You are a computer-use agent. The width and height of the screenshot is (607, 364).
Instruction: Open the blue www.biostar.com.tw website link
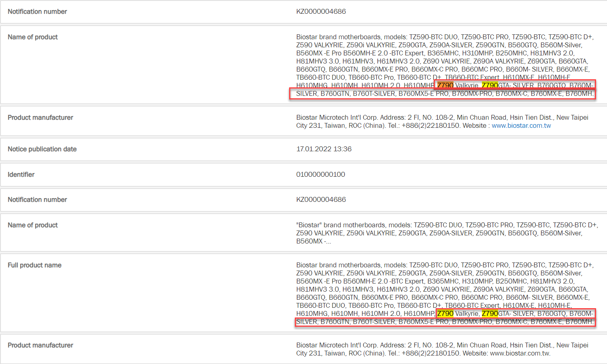pos(521,125)
